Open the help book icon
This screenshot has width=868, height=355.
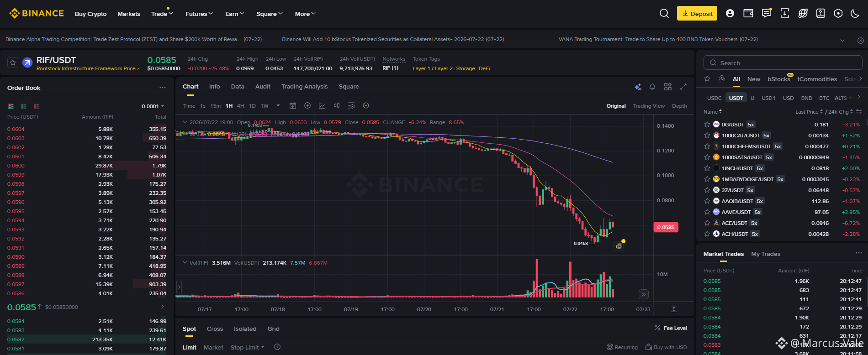(x=820, y=13)
